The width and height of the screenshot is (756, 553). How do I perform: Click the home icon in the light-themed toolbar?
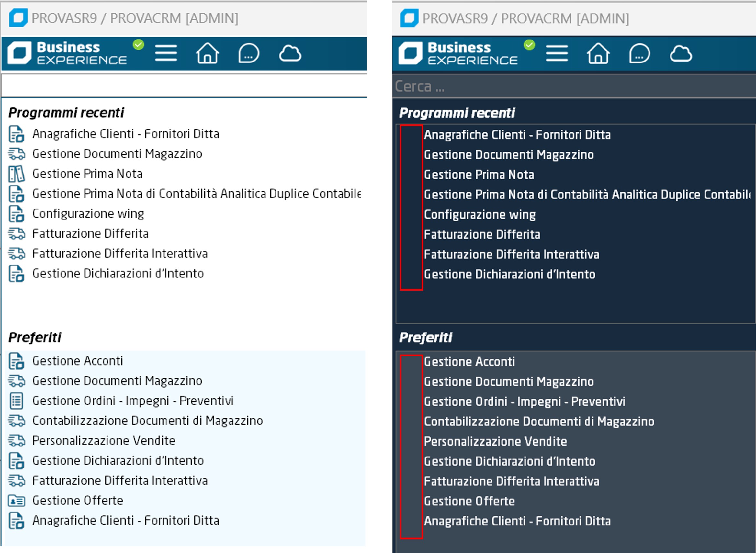pyautogui.click(x=207, y=53)
